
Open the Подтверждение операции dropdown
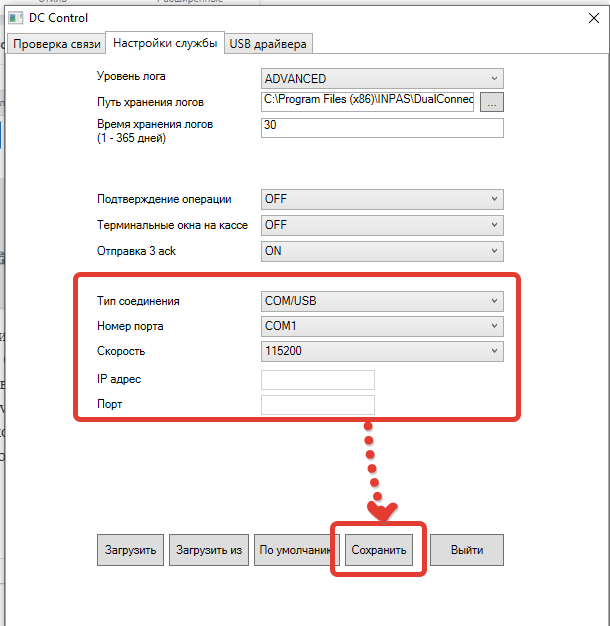(x=381, y=199)
